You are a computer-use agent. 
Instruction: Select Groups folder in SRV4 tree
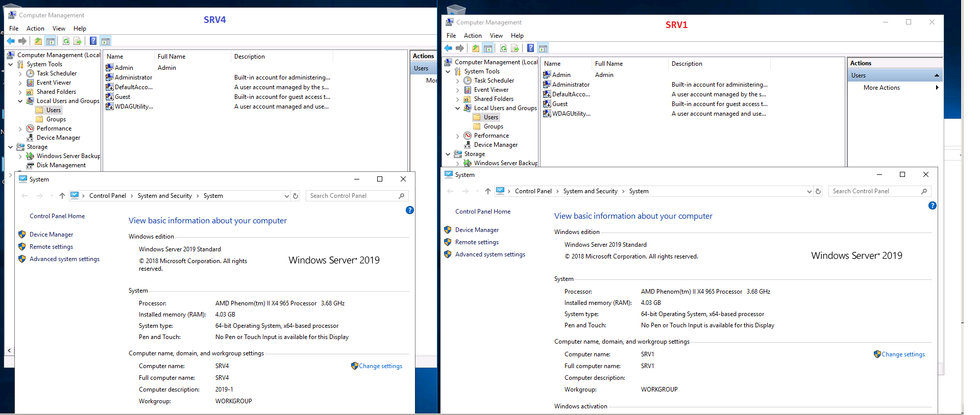point(56,119)
